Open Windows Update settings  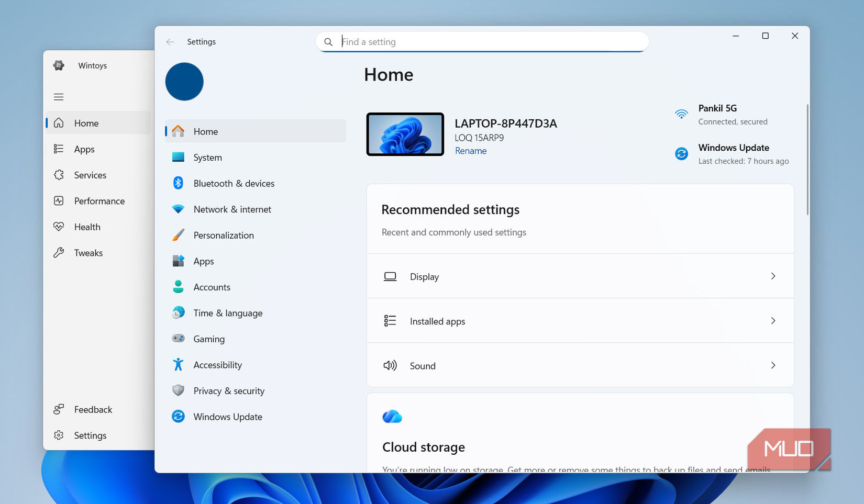pyautogui.click(x=228, y=417)
